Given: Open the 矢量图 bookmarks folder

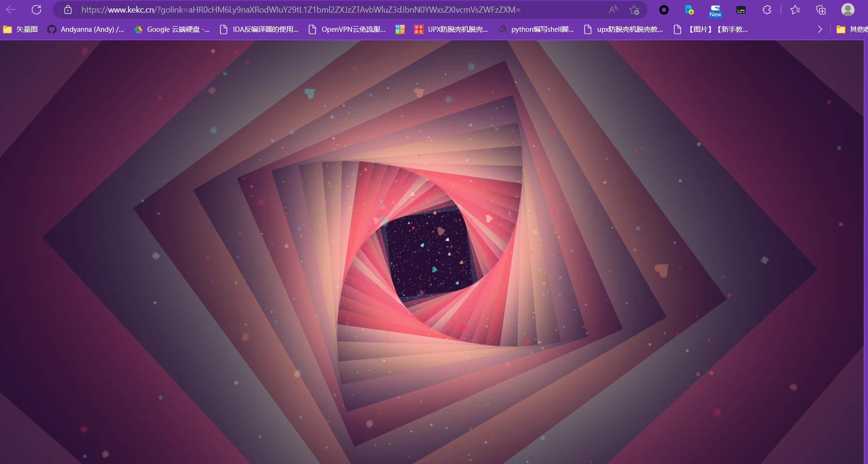Looking at the screenshot, I should pyautogui.click(x=21, y=29).
